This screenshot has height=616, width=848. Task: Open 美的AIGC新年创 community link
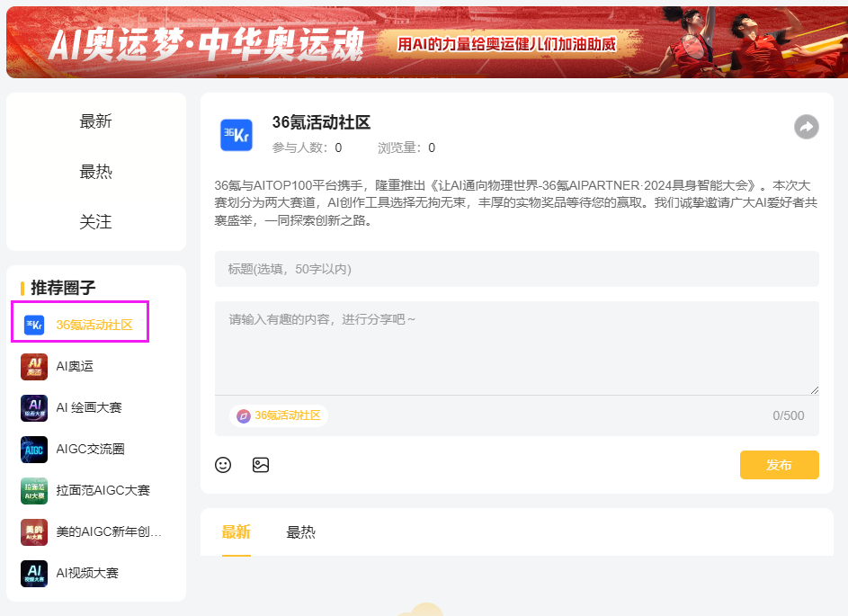coord(33,531)
